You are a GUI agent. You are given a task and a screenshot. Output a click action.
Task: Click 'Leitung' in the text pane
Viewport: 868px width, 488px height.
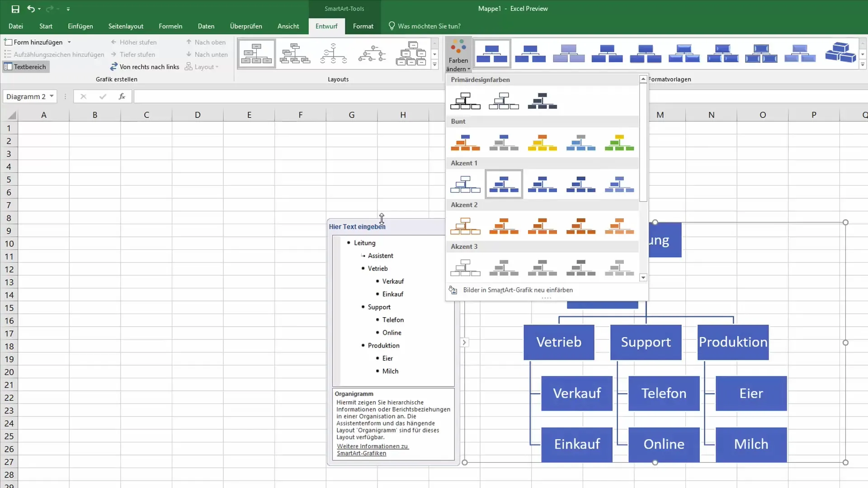tap(364, 243)
